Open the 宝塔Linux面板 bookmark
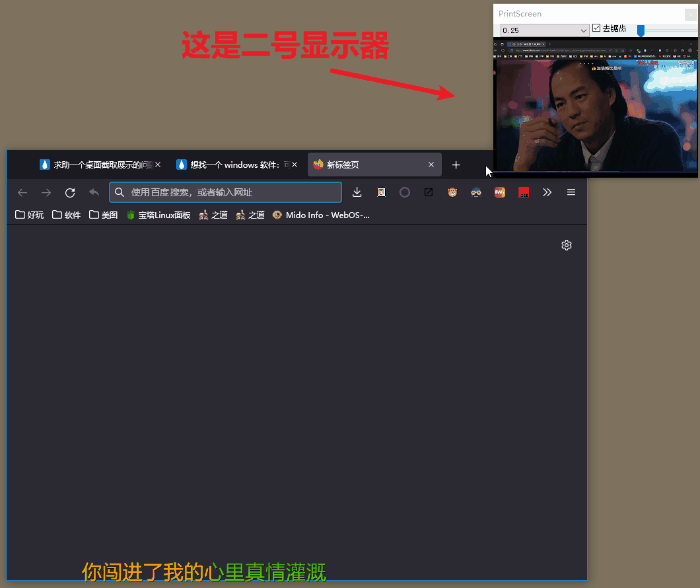The width and height of the screenshot is (700, 588). (x=158, y=215)
